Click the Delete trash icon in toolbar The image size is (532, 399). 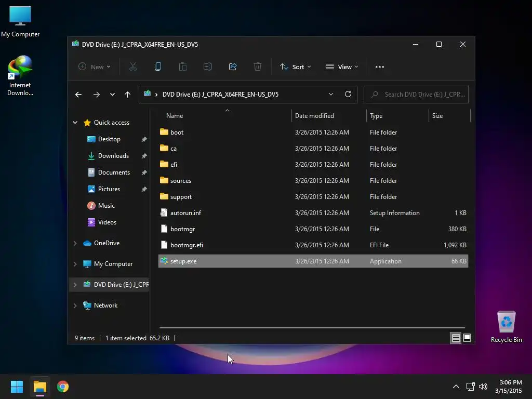258,67
